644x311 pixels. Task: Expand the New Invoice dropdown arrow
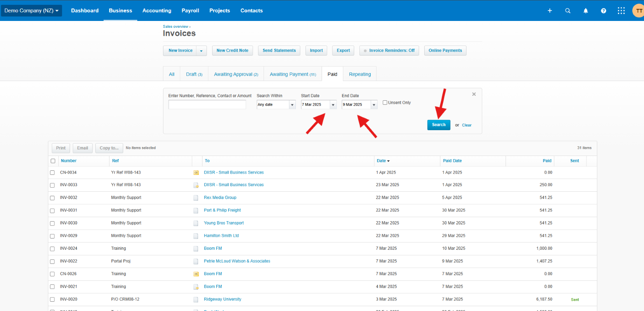202,51
